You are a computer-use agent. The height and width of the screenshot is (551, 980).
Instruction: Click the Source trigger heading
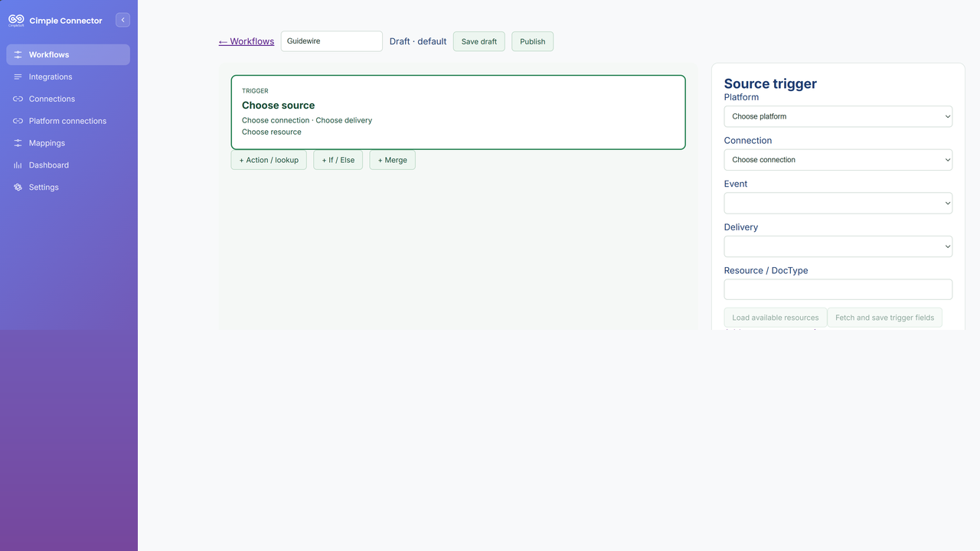pos(770,84)
